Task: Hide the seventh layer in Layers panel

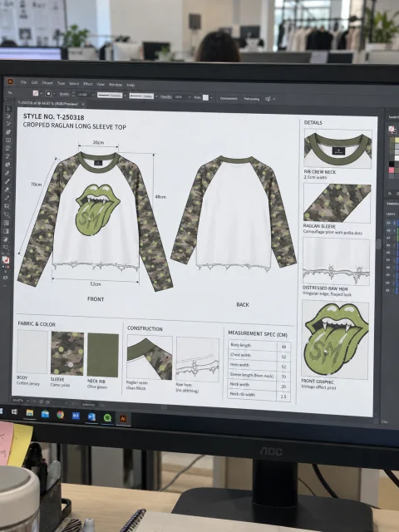Action: point(388,268)
